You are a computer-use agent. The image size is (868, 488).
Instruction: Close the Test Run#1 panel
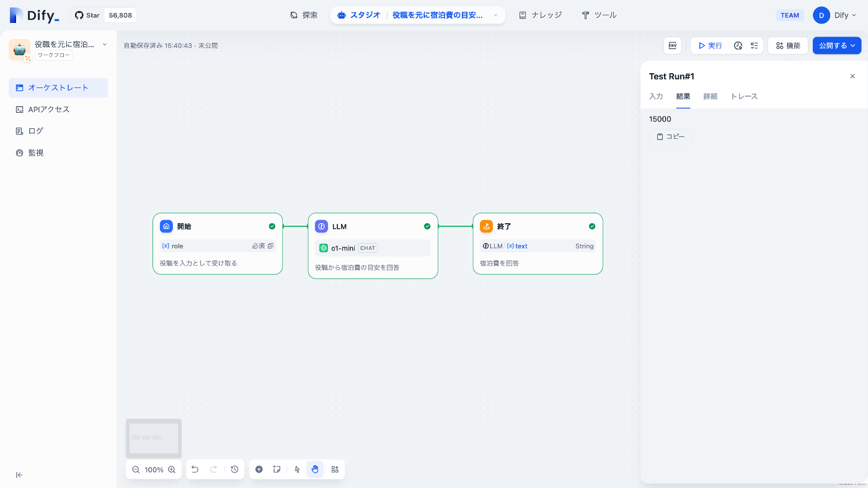click(x=852, y=76)
